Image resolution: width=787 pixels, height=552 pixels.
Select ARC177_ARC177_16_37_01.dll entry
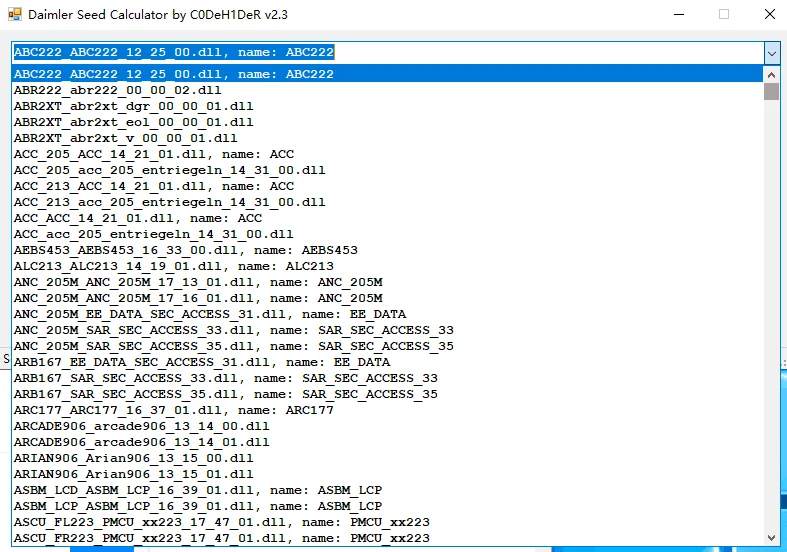(387, 410)
